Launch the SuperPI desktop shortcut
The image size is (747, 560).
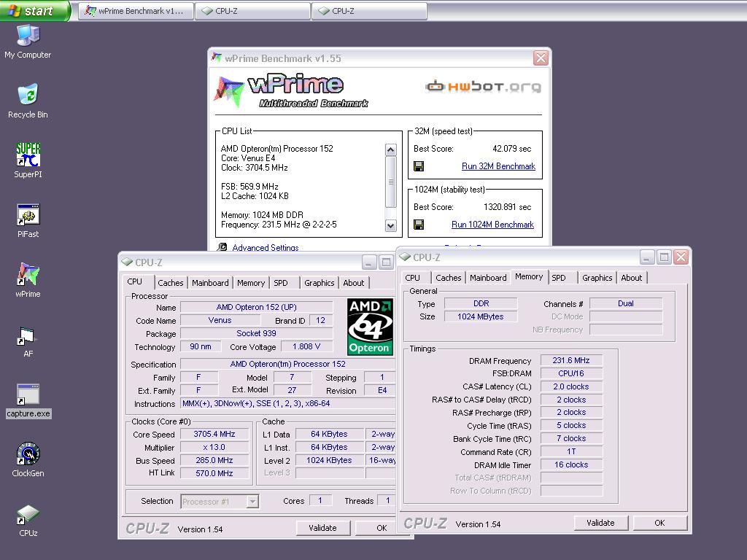pyautogui.click(x=28, y=160)
